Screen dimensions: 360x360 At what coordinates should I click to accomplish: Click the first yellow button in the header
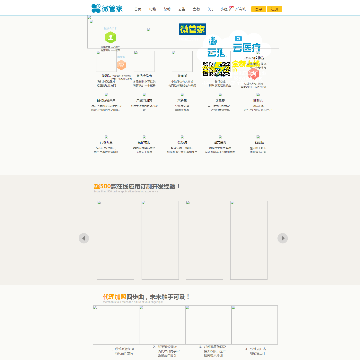258,9
